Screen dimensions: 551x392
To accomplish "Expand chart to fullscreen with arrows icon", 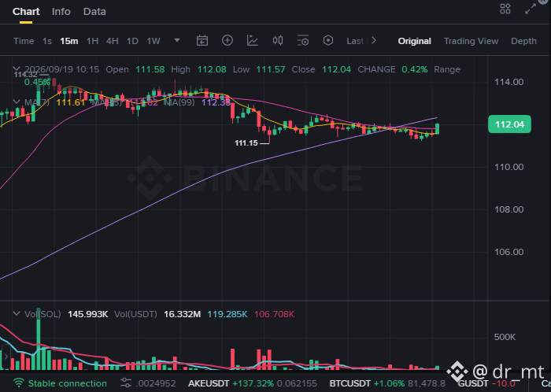I will [x=531, y=9].
